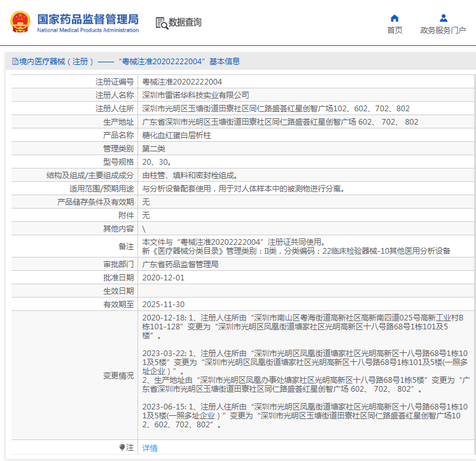Click the 2023-06-15 change record entry
Image resolution: width=476 pixels, height=461 pixels.
(x=305, y=415)
